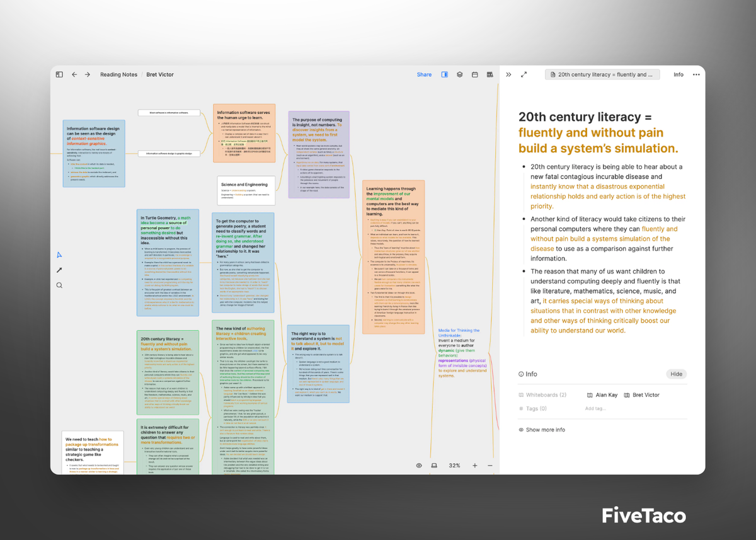
Task: Toggle the blue right-panel layout icon
Action: click(x=444, y=74)
